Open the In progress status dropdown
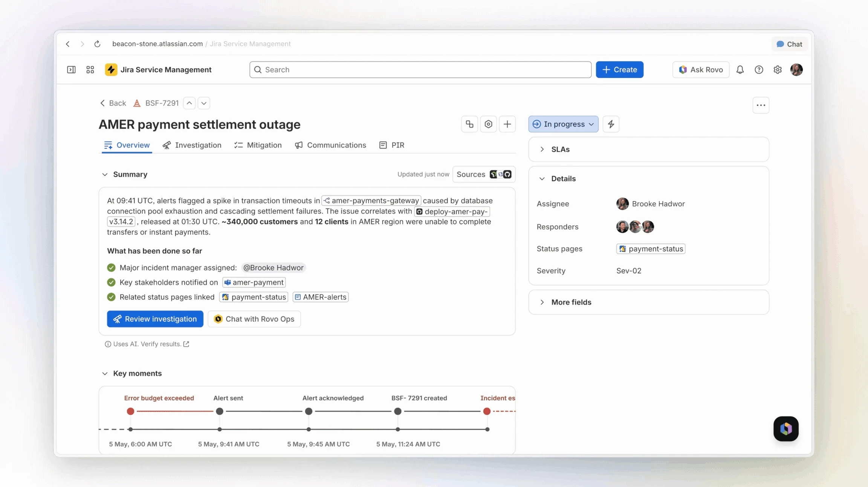Viewport: 868px width, 487px height. click(563, 124)
